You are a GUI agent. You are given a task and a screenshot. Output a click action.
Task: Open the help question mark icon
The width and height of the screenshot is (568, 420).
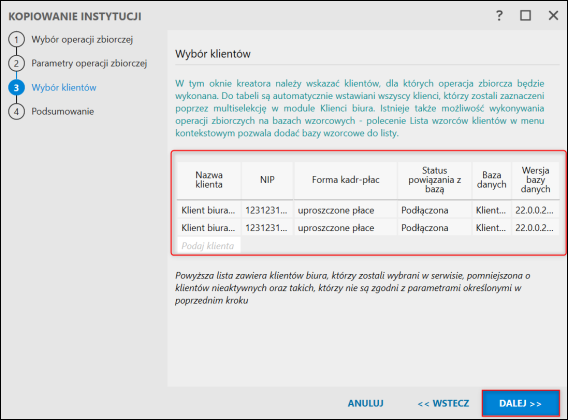point(499,16)
